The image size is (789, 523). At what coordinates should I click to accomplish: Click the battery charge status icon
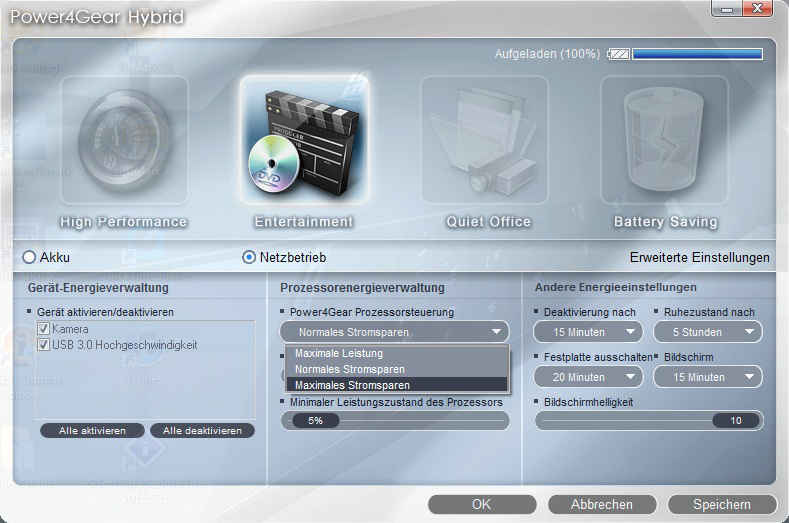(618, 54)
